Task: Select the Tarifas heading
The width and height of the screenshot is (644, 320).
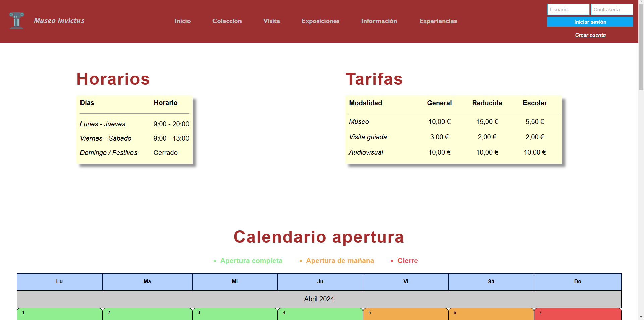Action: point(374,79)
